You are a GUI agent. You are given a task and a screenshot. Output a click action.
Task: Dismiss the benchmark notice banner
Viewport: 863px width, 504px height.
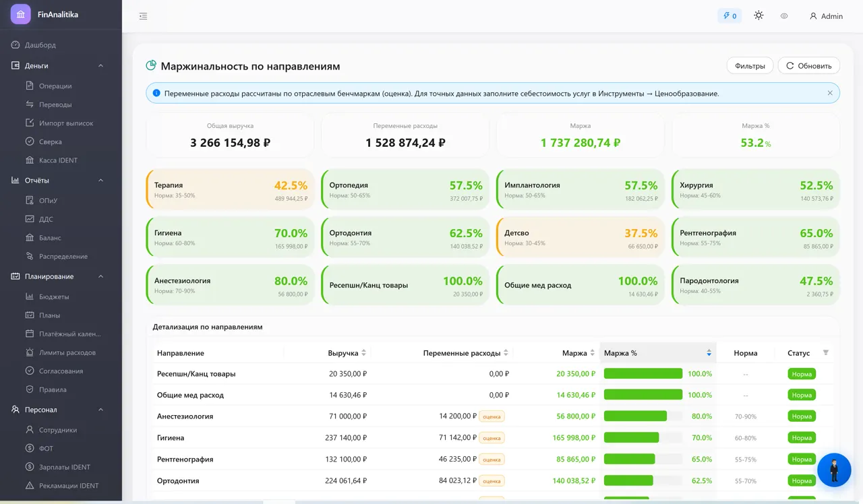tap(830, 93)
